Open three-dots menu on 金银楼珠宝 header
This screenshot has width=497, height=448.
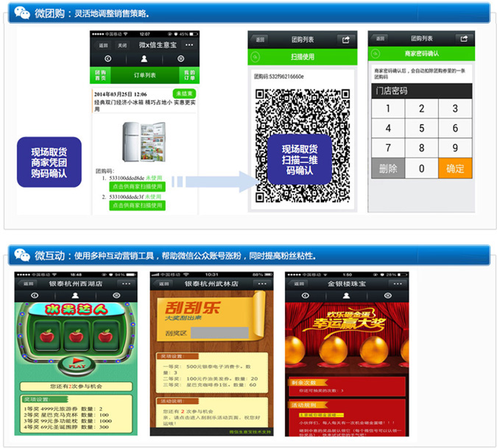pos(392,283)
